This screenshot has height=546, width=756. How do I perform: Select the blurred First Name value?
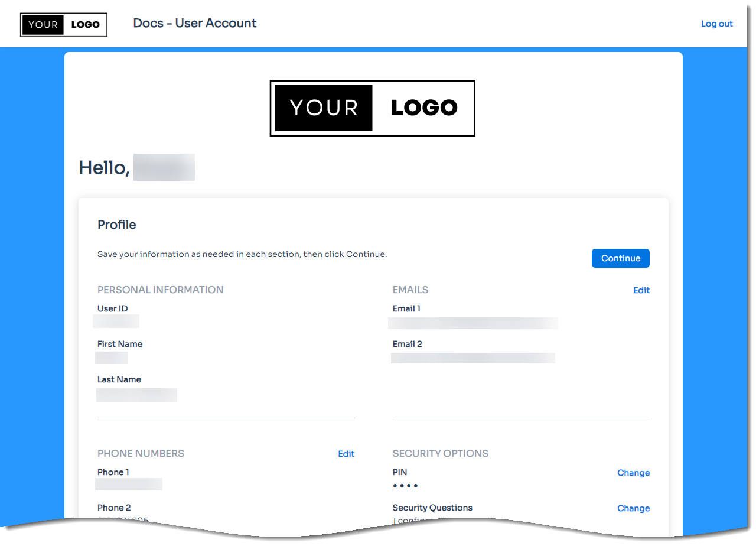[x=112, y=357]
